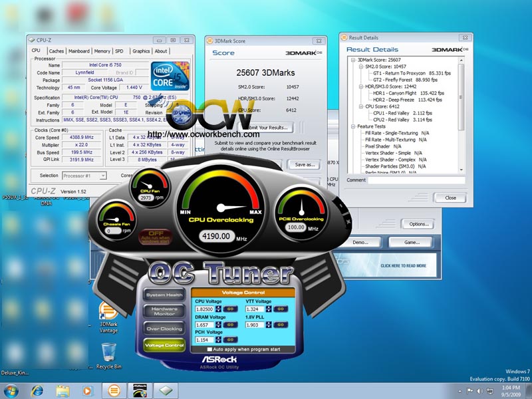Switch to the Memory tab in CPU-Z
Image resolution: width=532 pixels, height=399 pixels.
click(x=102, y=51)
